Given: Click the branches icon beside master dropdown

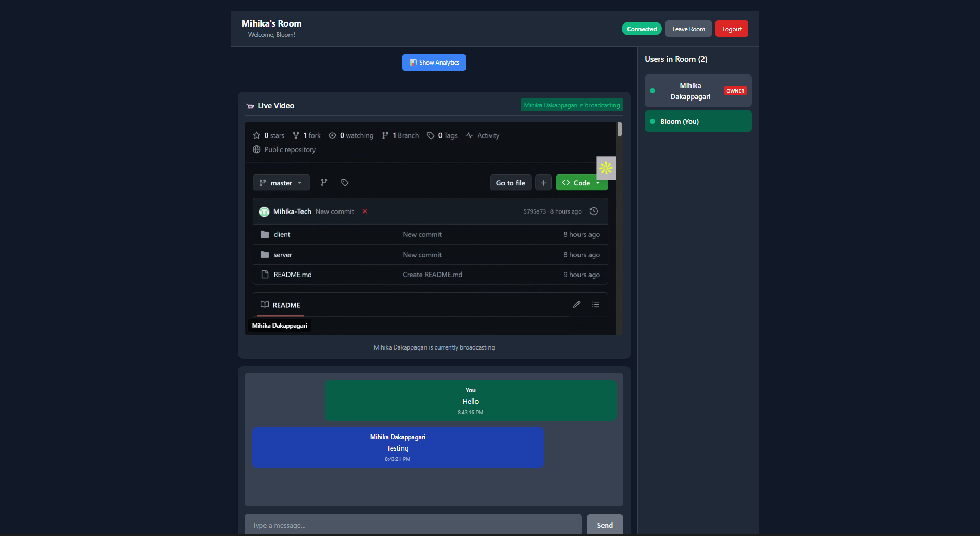Looking at the screenshot, I should pyautogui.click(x=324, y=182).
